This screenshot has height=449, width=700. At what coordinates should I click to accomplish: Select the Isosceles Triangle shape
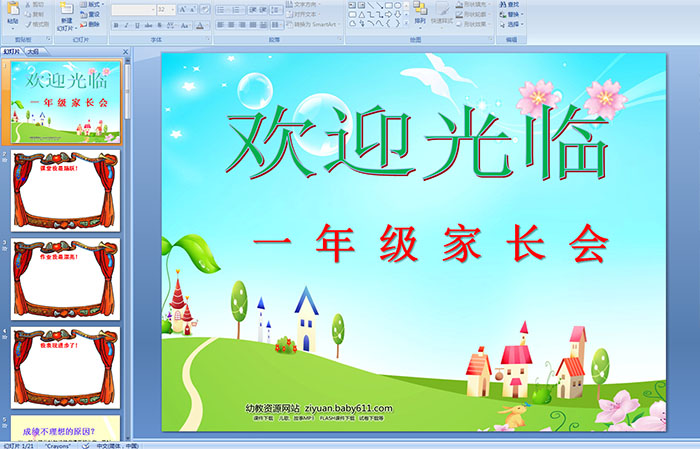[362, 15]
